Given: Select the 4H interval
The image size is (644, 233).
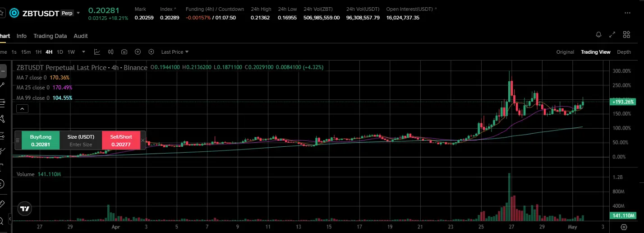Looking at the screenshot, I should click(49, 52).
